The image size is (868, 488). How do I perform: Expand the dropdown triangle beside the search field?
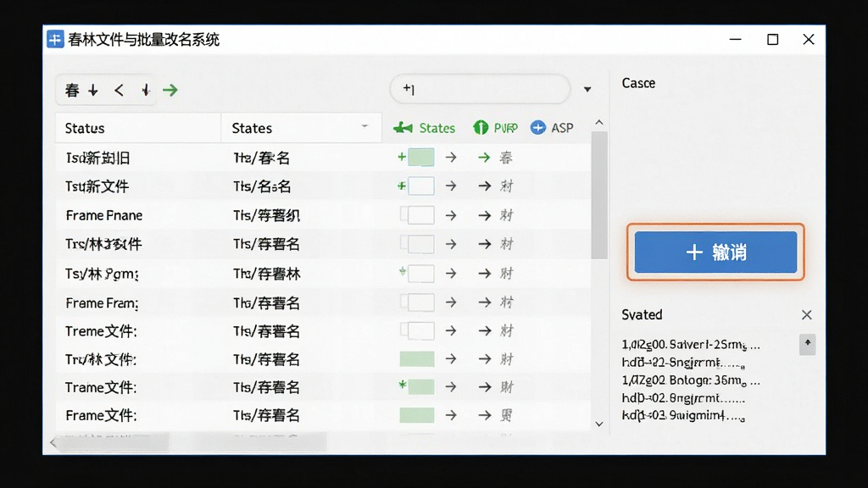[587, 90]
